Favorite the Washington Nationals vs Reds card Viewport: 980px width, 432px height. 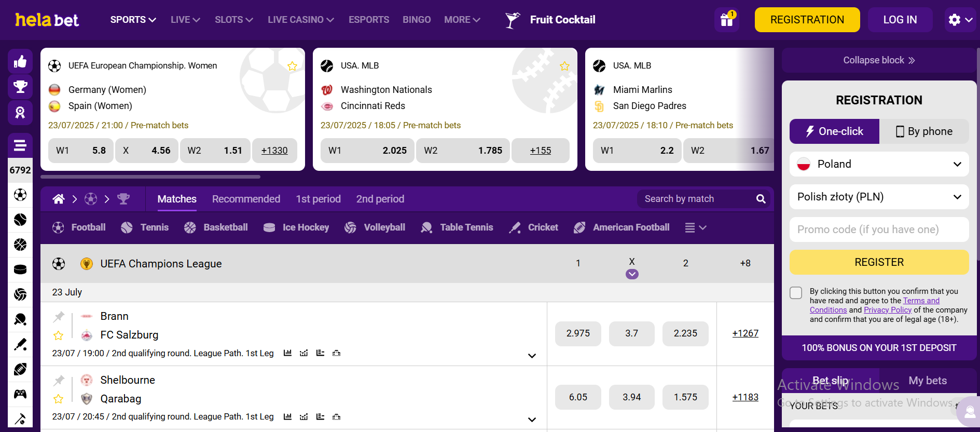pyautogui.click(x=564, y=66)
